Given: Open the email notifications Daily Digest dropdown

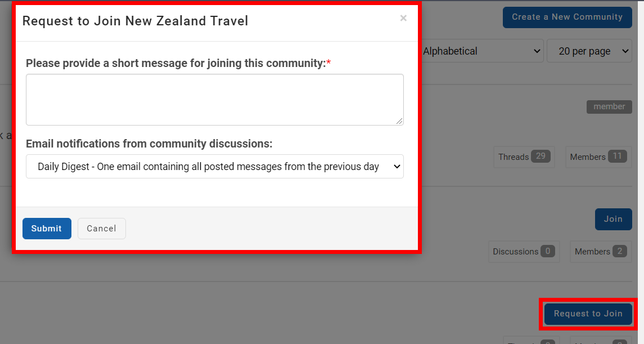Looking at the screenshot, I should point(214,167).
